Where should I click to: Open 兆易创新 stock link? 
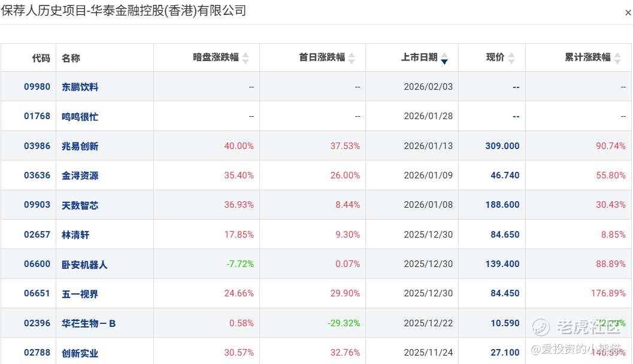click(x=80, y=146)
